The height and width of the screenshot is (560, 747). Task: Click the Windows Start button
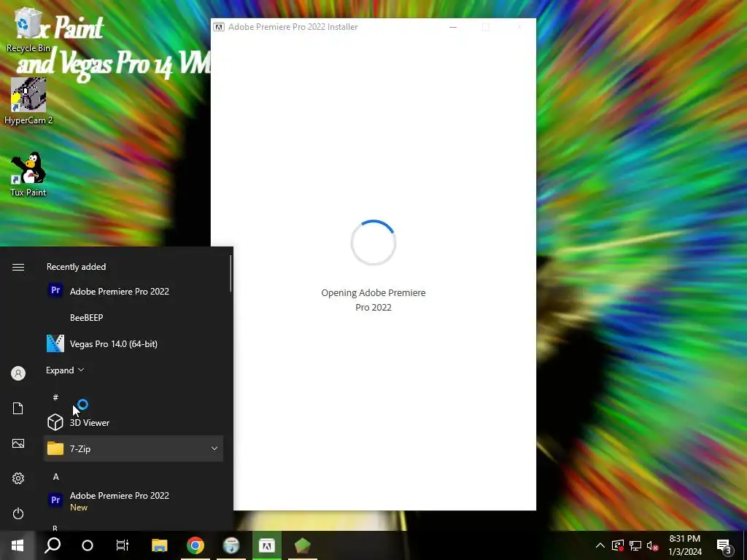18,545
